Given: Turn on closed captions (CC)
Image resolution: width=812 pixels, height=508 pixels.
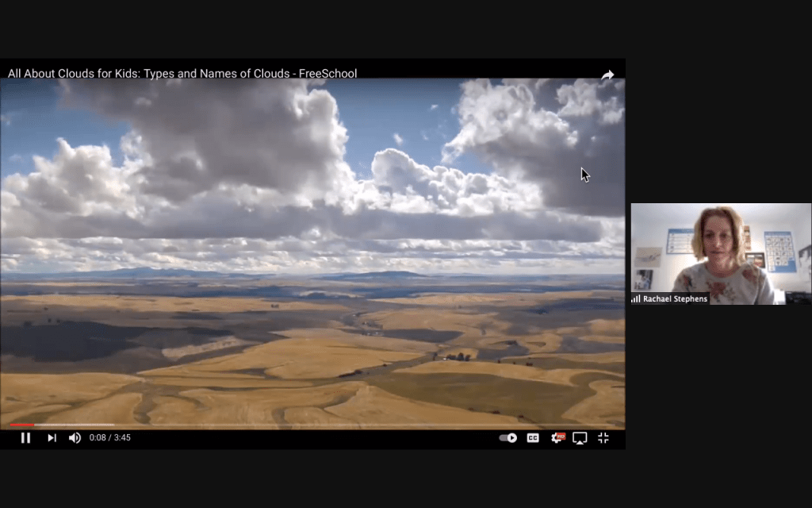Looking at the screenshot, I should (533, 437).
